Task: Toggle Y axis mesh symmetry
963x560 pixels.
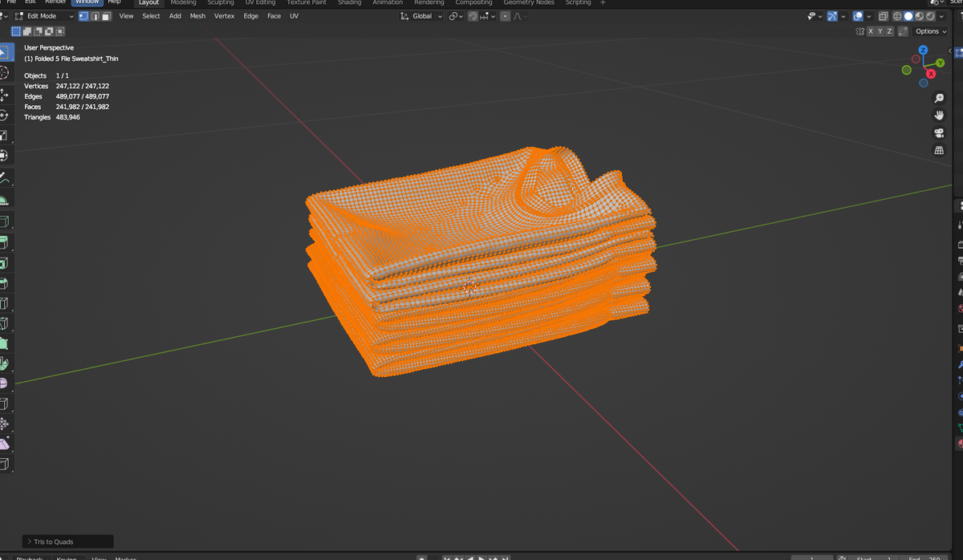Action: click(x=880, y=31)
